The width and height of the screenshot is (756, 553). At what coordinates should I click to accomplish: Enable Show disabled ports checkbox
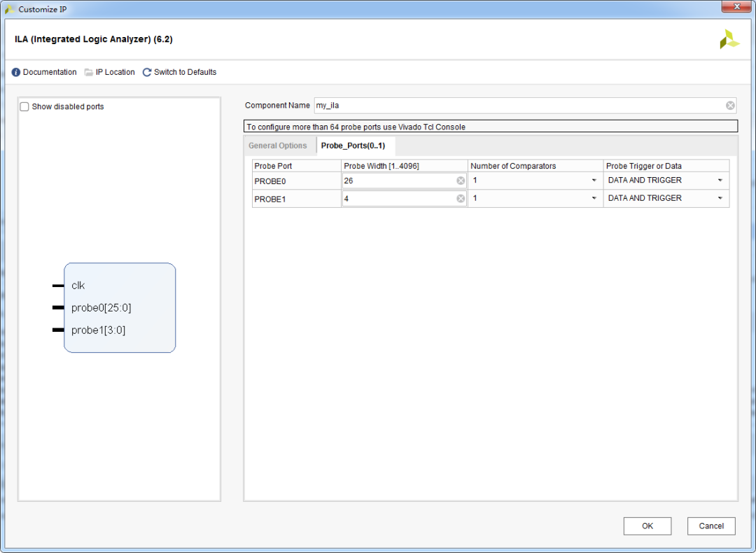(24, 106)
